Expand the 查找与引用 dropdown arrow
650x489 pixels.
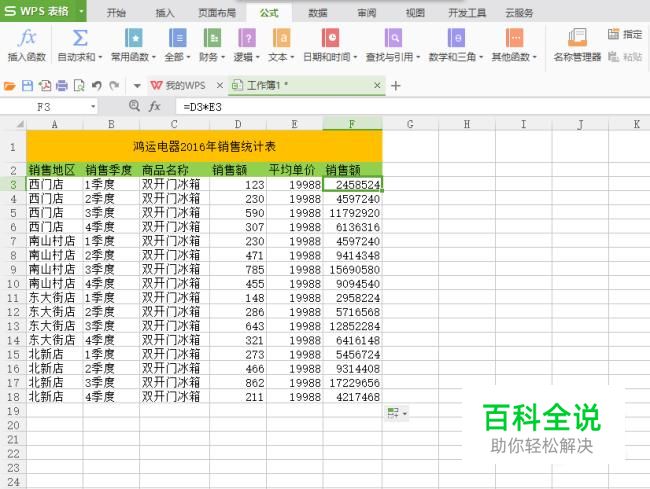pyautogui.click(x=418, y=57)
